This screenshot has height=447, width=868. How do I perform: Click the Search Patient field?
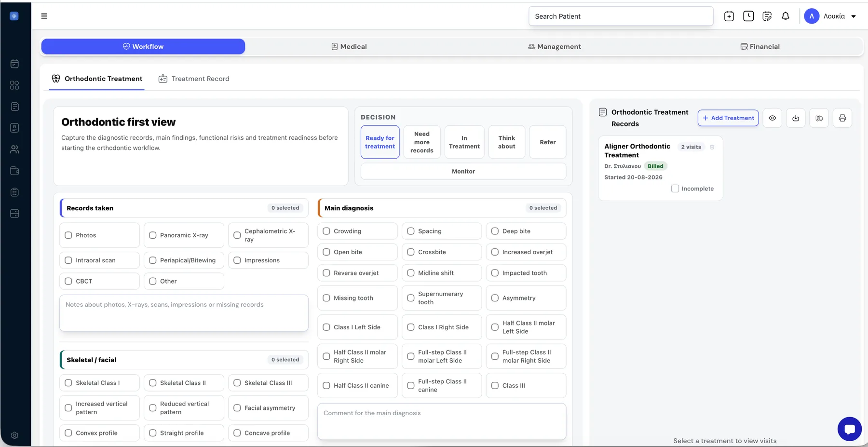click(x=621, y=16)
